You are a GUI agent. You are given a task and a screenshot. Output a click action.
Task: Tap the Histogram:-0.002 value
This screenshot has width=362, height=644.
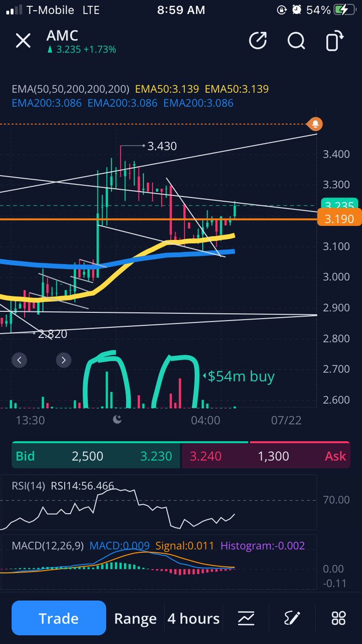[x=263, y=546]
